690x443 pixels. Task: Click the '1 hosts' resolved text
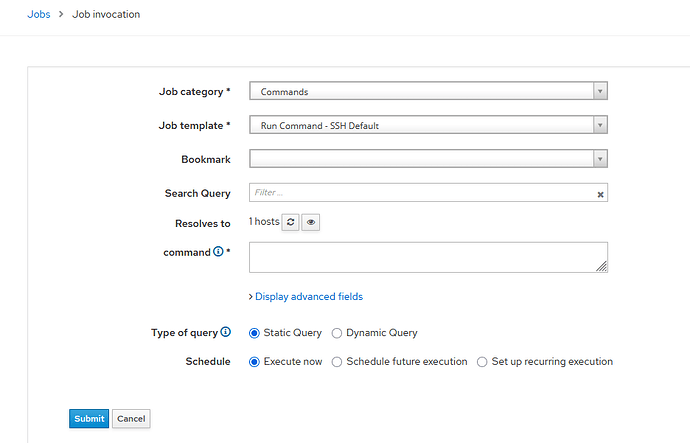click(x=264, y=221)
